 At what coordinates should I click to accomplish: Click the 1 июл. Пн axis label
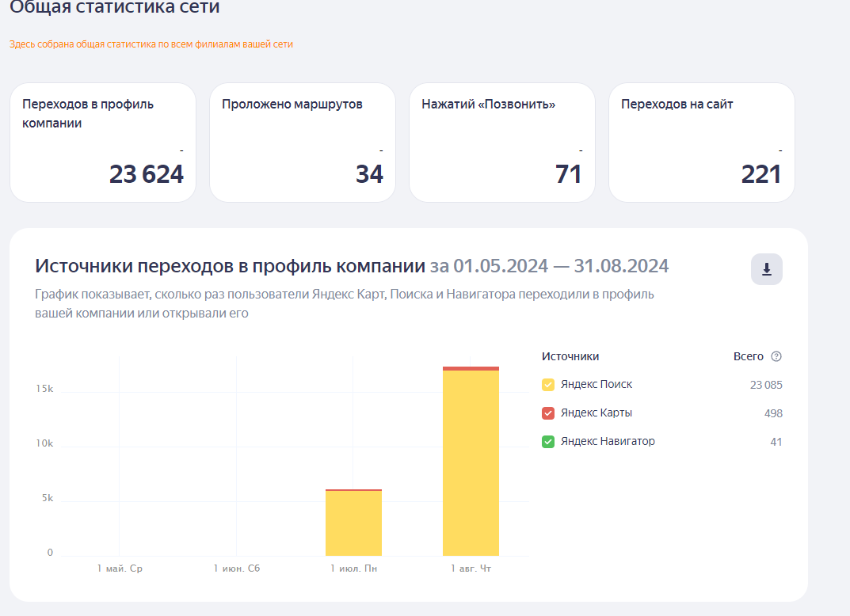click(353, 568)
